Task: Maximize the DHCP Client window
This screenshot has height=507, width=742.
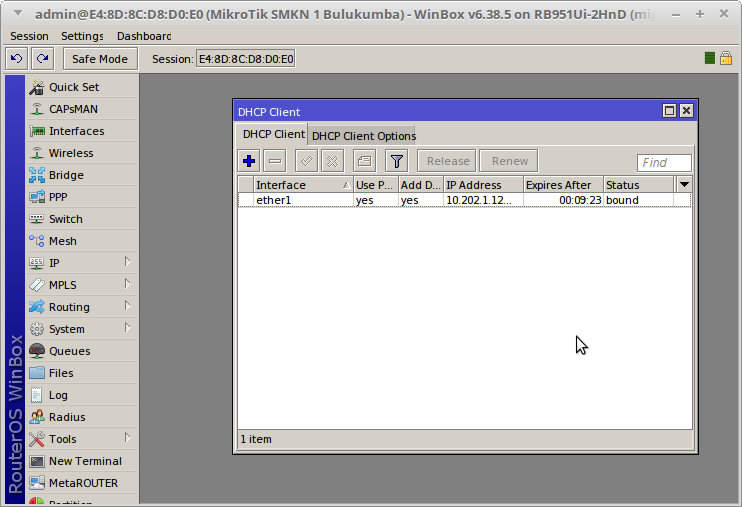Action: (669, 111)
